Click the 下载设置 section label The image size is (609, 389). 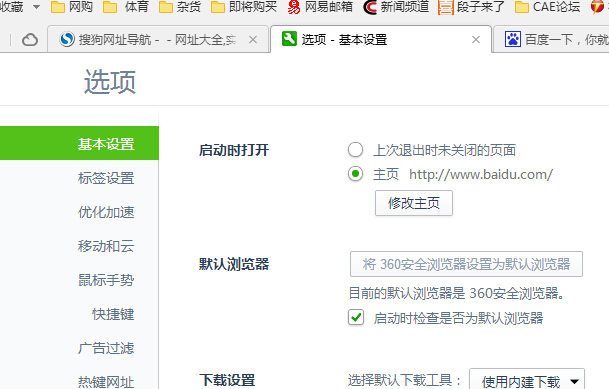coord(227,380)
